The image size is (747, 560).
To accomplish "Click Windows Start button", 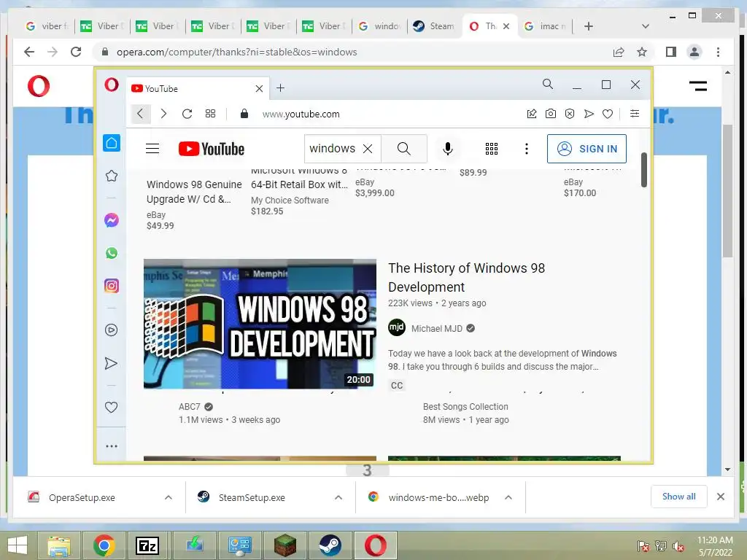I will pyautogui.click(x=18, y=545).
